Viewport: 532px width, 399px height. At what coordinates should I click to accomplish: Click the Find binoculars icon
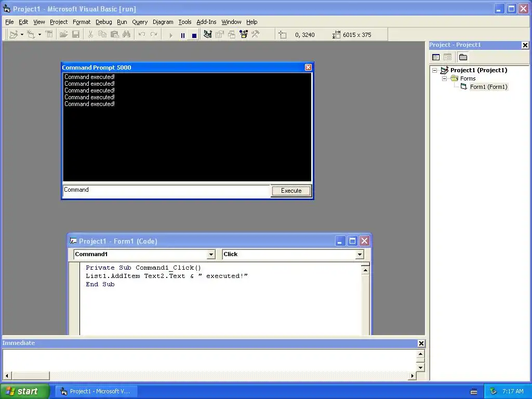pos(127,34)
